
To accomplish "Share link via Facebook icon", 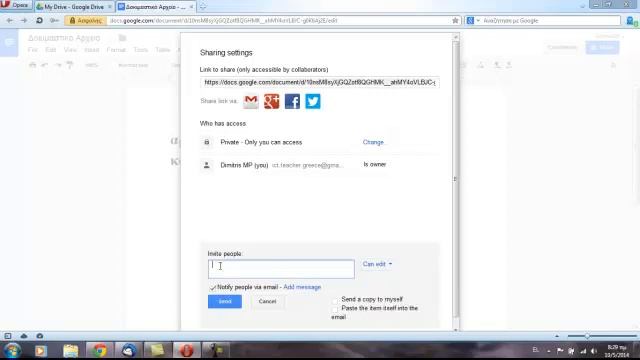I will pos(292,101).
